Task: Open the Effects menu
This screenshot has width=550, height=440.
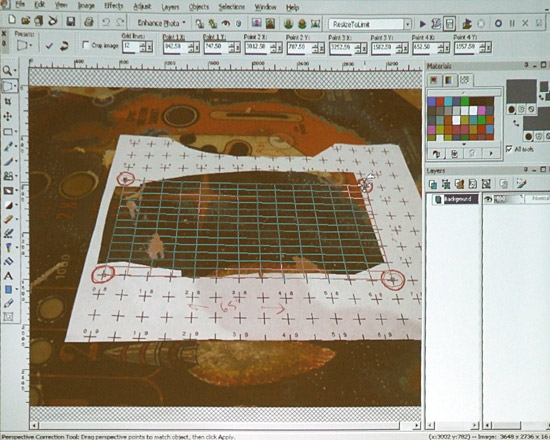Action: click(x=113, y=6)
